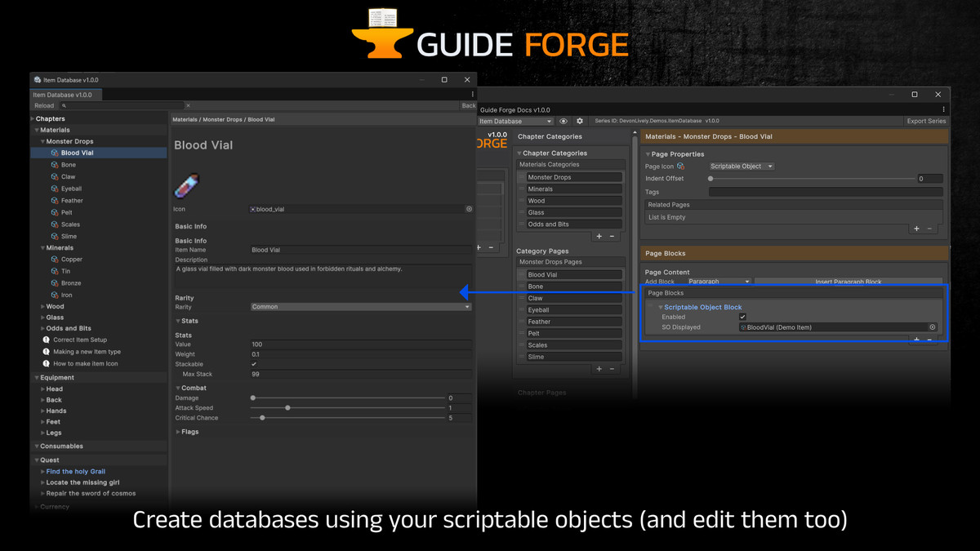Adjust the Critical Chance slider
This screenshot has width=980, height=551.
click(x=348, y=418)
